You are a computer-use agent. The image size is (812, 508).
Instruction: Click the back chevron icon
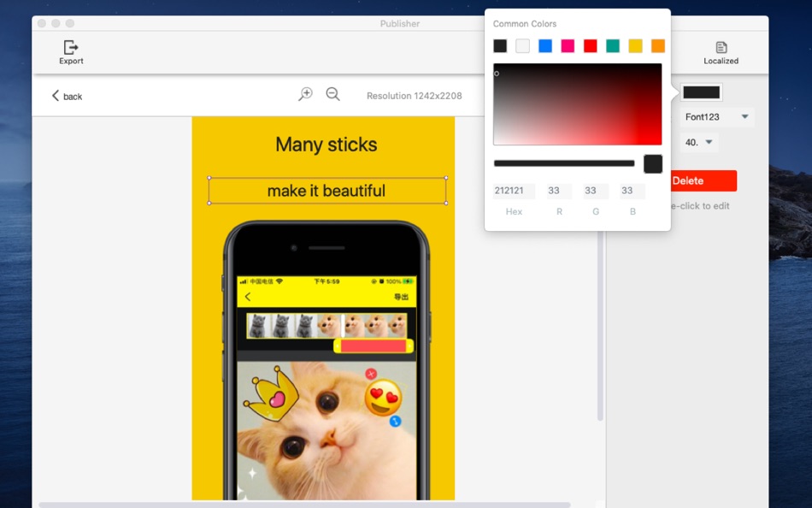pos(55,96)
